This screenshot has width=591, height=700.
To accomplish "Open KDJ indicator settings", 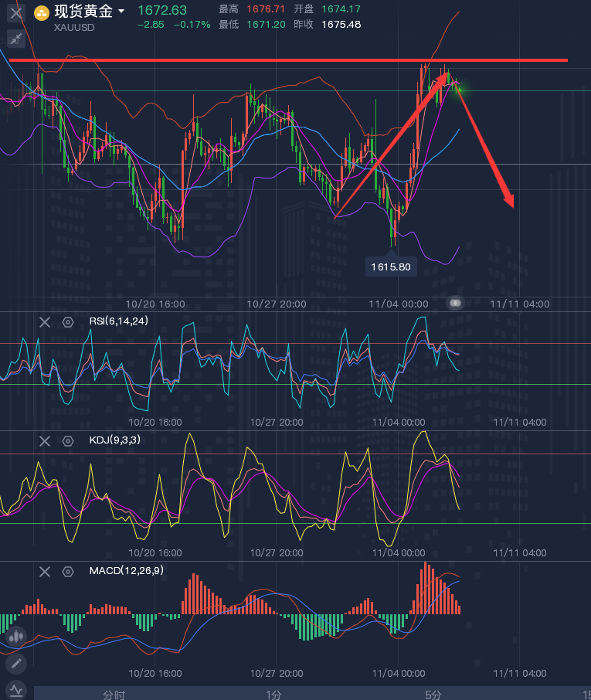I will 68,441.
